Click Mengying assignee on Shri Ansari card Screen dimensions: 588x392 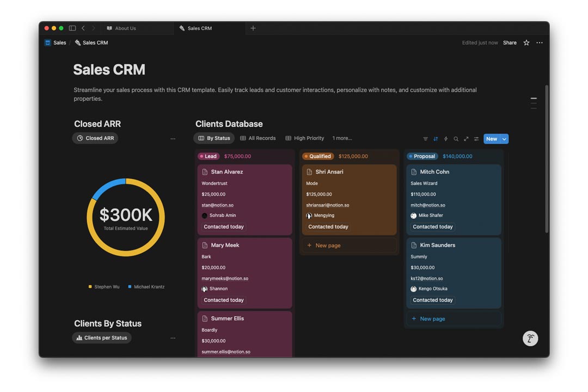coord(320,215)
